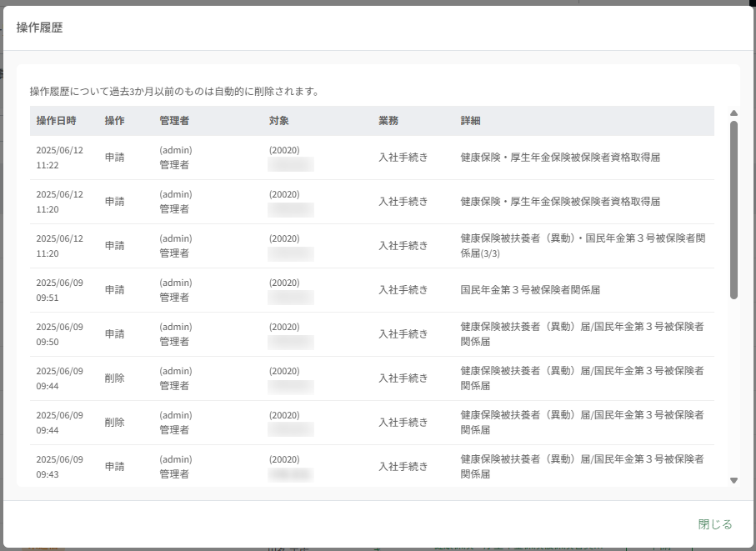The width and height of the screenshot is (756, 551).
Task: Click the scrollbar up arrow
Action: (733, 113)
